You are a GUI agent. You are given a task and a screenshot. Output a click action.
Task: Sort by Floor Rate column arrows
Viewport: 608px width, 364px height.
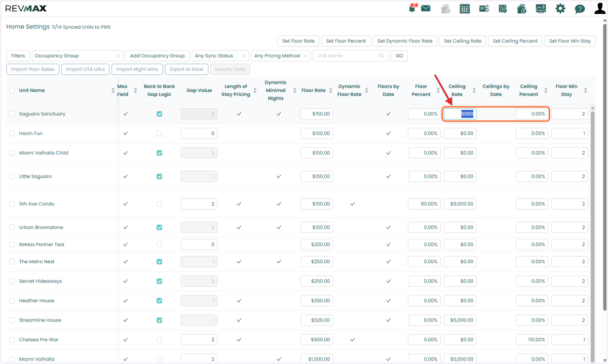(330, 91)
